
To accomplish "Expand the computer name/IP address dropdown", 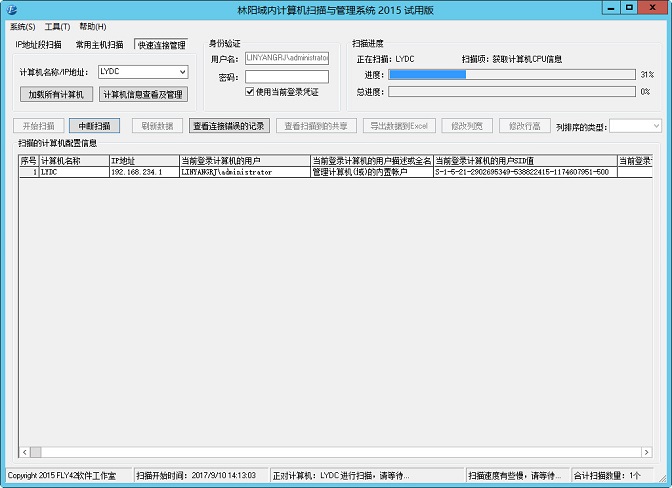I will pos(181,72).
